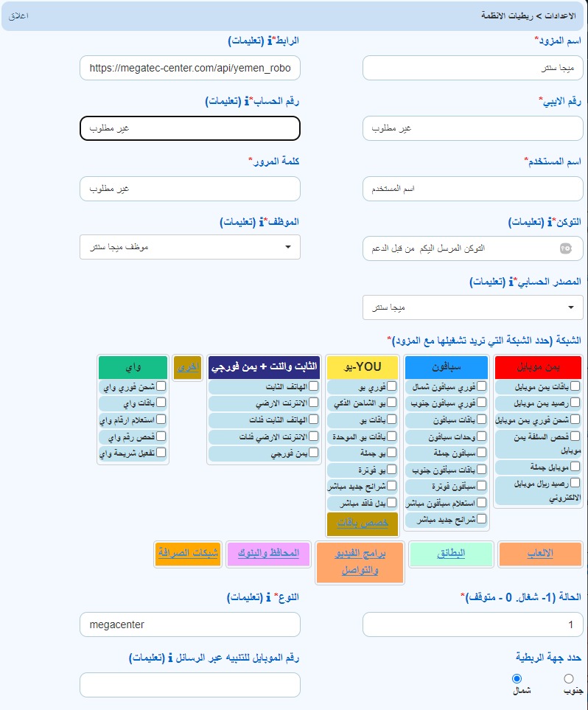Check the شحن فوري واي checkbox
This screenshot has width=588, height=710.
click(161, 386)
